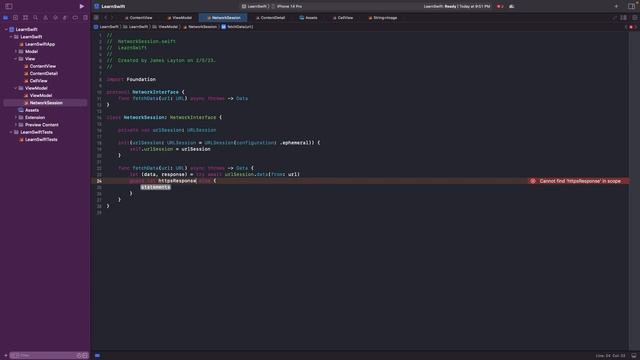
Task: Choose the iPhone 14 Pro destination
Action: pyautogui.click(x=287, y=7)
